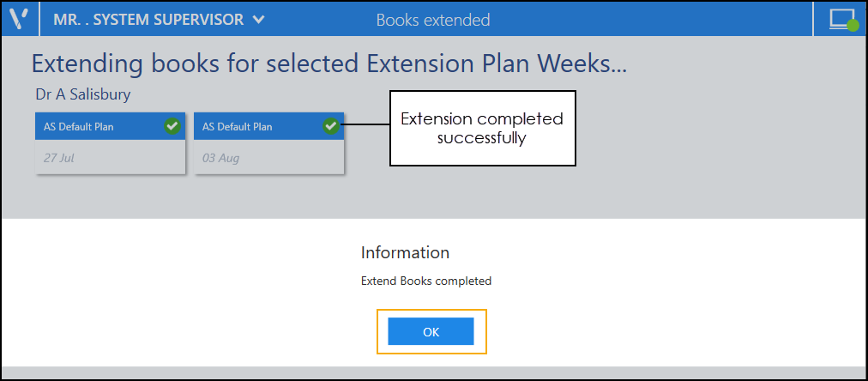Screen dimensions: 868x381
Task: Click the 27 Jul week date
Action: pos(55,158)
